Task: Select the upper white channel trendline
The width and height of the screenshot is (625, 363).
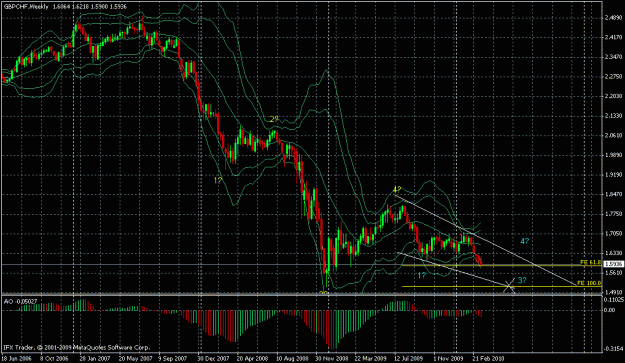Action: click(x=485, y=239)
